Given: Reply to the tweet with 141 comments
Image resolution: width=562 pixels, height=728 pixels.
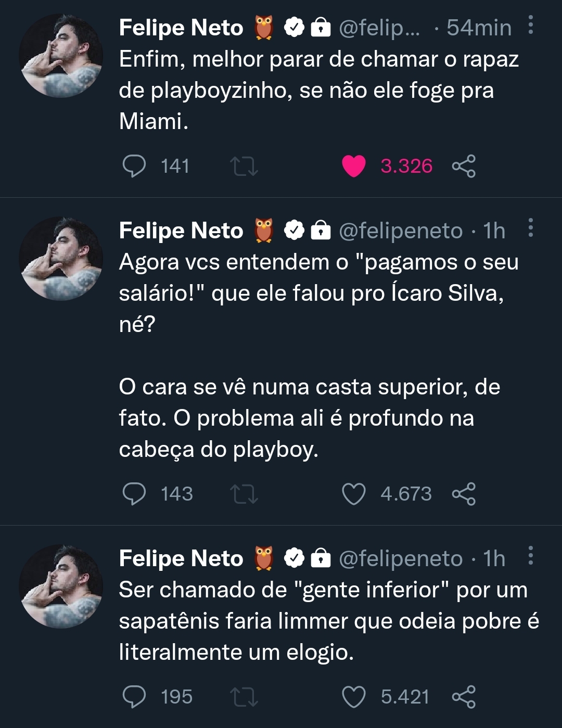Looking at the screenshot, I should [134, 166].
